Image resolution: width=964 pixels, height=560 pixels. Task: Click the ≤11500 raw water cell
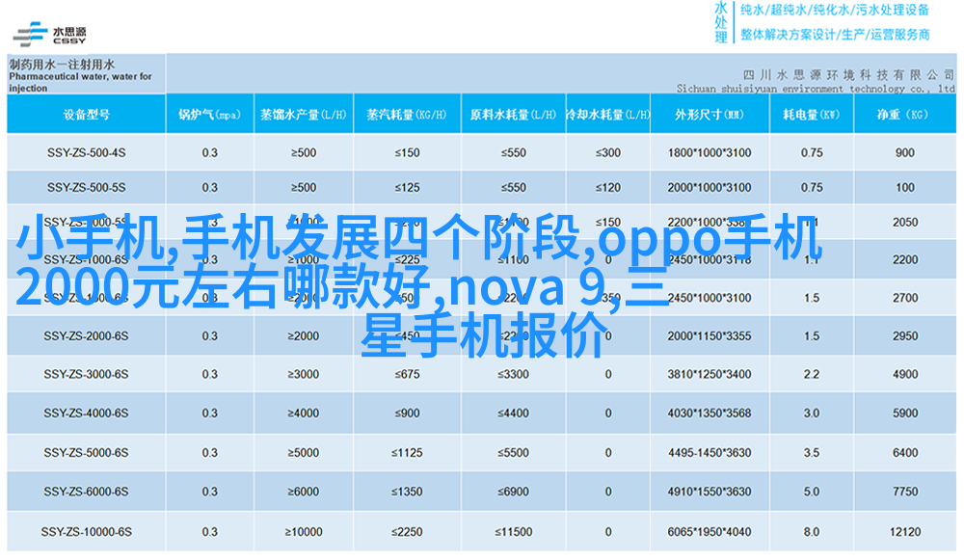[x=514, y=532]
